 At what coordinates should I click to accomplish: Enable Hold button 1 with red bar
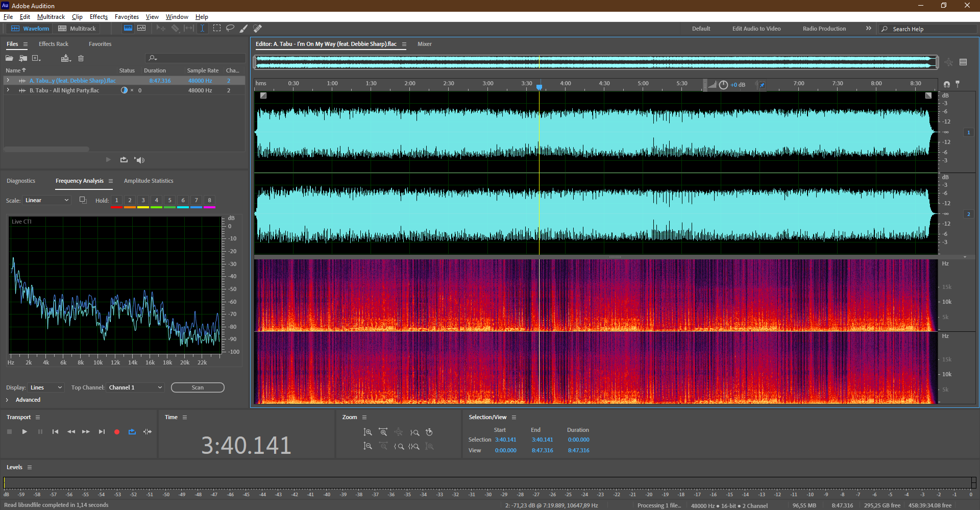(116, 201)
